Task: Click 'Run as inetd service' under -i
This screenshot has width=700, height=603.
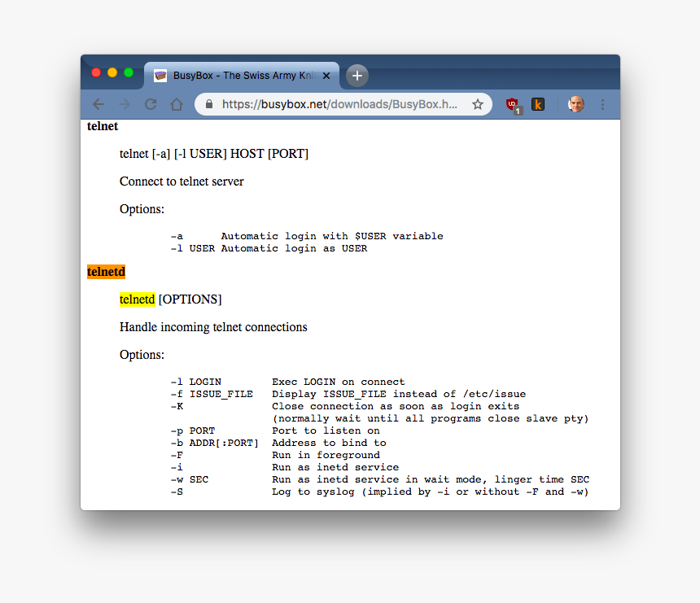Action: (335, 467)
